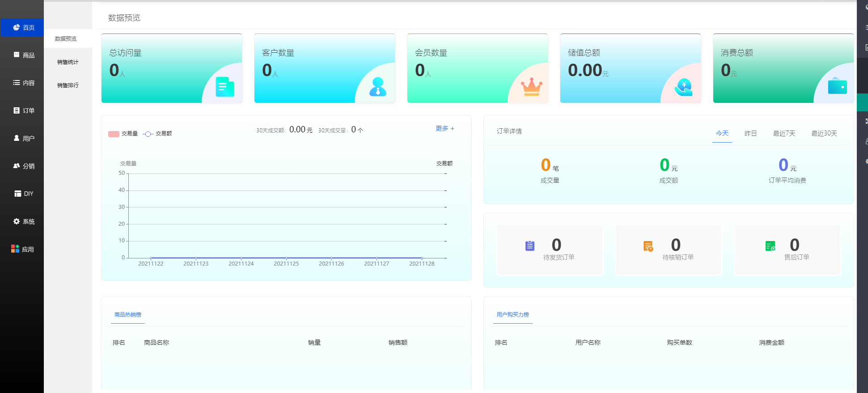Viewport: 868px width, 393px height.
Task: Open 销售排行 submenu item
Action: click(68, 85)
